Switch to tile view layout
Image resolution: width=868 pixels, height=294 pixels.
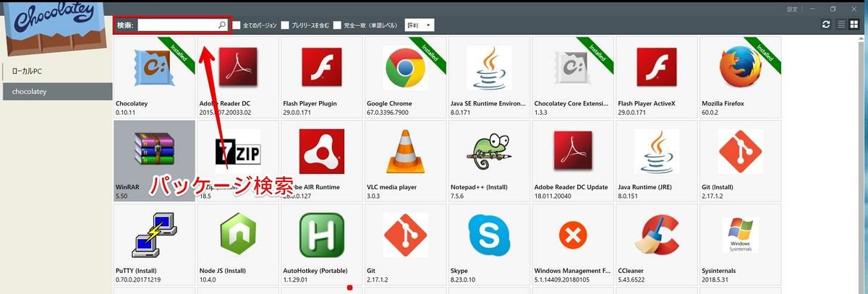point(854,25)
